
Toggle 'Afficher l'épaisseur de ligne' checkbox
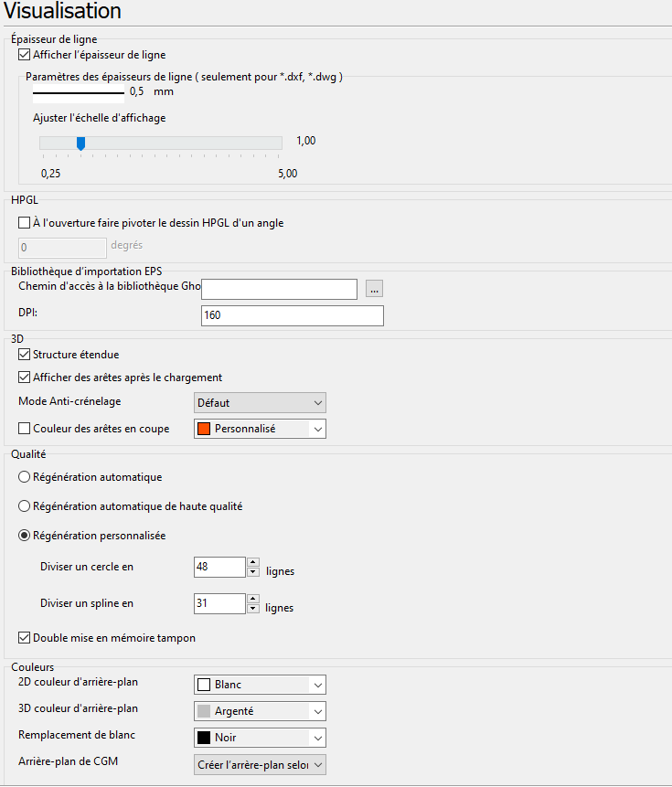coord(25,55)
